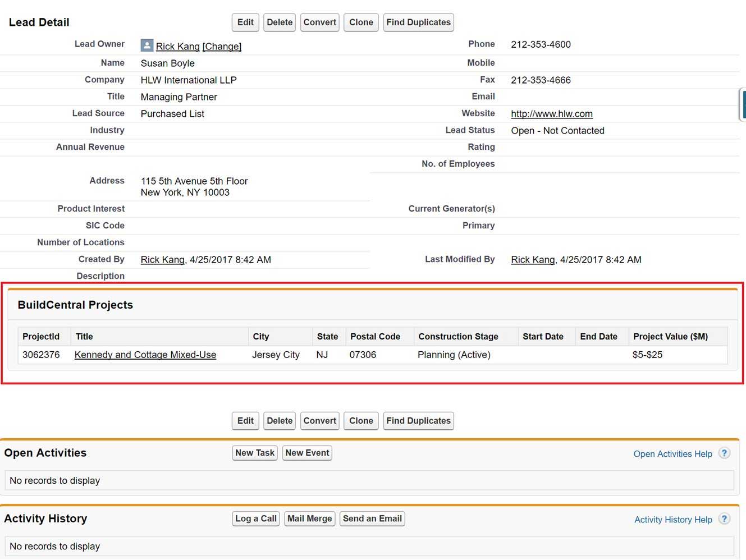Open the Rick Kang Lead Owner link
The width and height of the screenshot is (746, 560).
tap(177, 47)
